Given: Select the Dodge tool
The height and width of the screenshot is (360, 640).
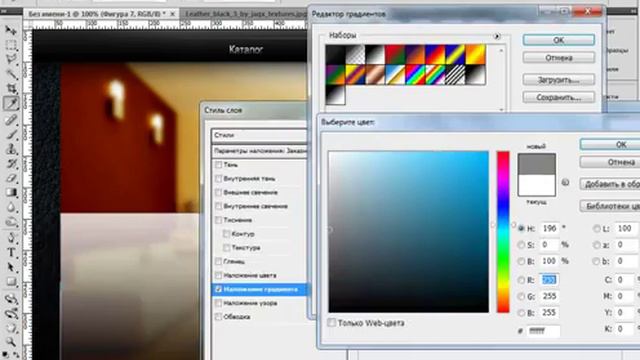Looking at the screenshot, I should click(x=11, y=222).
